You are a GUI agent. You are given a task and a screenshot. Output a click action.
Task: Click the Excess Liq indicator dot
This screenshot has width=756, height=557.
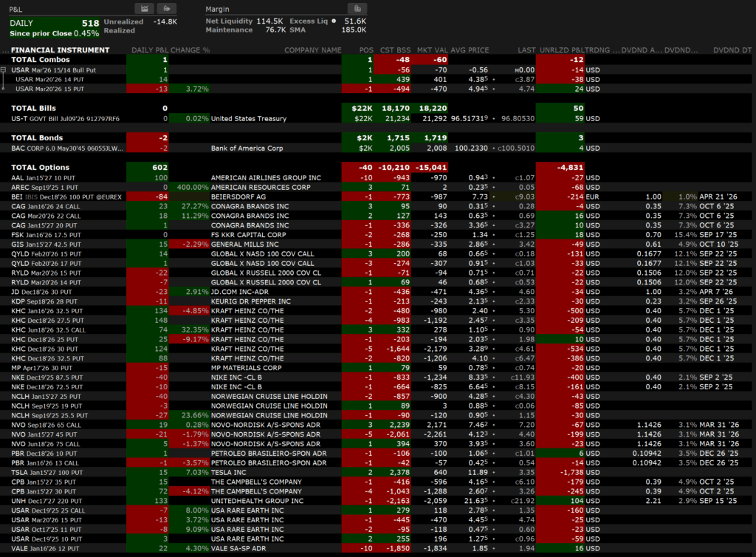334,21
